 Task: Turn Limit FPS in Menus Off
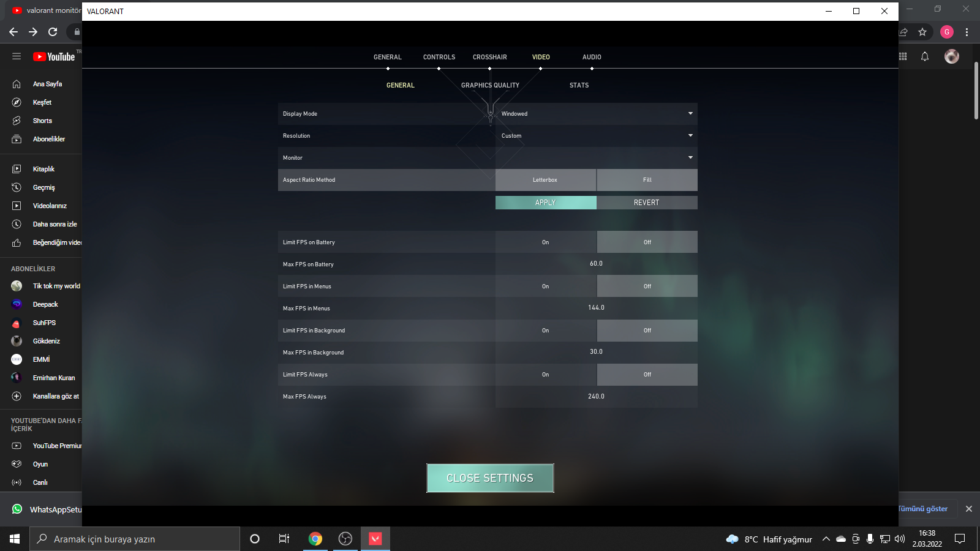pyautogui.click(x=647, y=287)
